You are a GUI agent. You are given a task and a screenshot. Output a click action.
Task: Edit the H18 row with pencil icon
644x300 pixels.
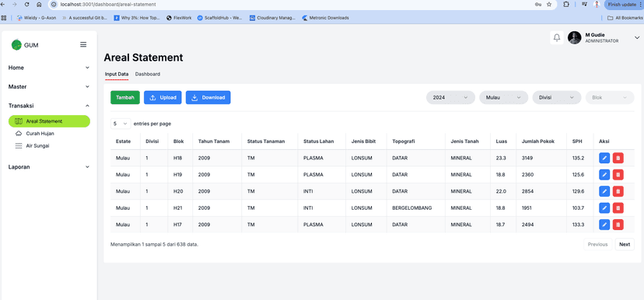click(x=604, y=158)
